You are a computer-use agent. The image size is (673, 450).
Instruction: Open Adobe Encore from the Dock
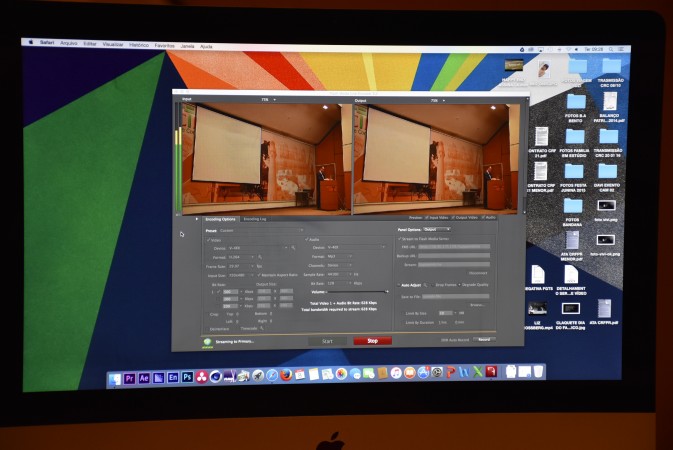tap(173, 377)
